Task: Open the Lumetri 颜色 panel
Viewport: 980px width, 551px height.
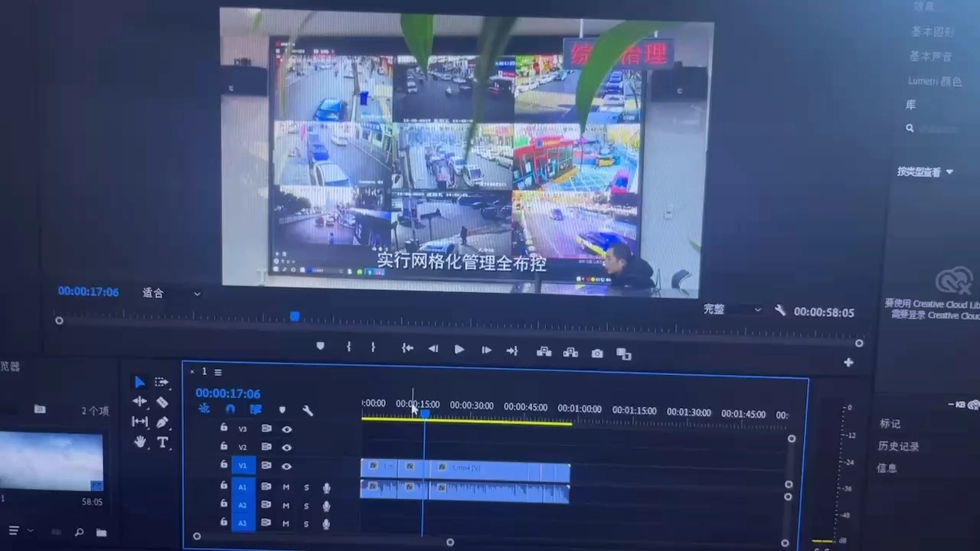Action: [935, 81]
